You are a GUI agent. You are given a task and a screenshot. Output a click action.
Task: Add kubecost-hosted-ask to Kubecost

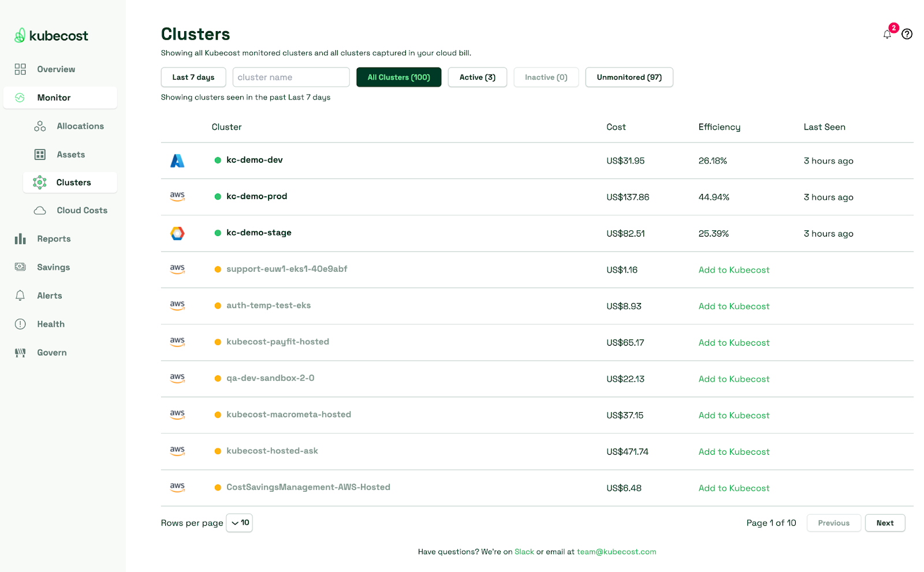pos(734,452)
